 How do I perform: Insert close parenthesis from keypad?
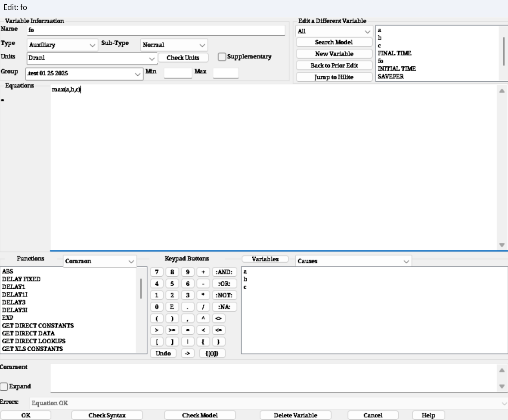pos(172,318)
